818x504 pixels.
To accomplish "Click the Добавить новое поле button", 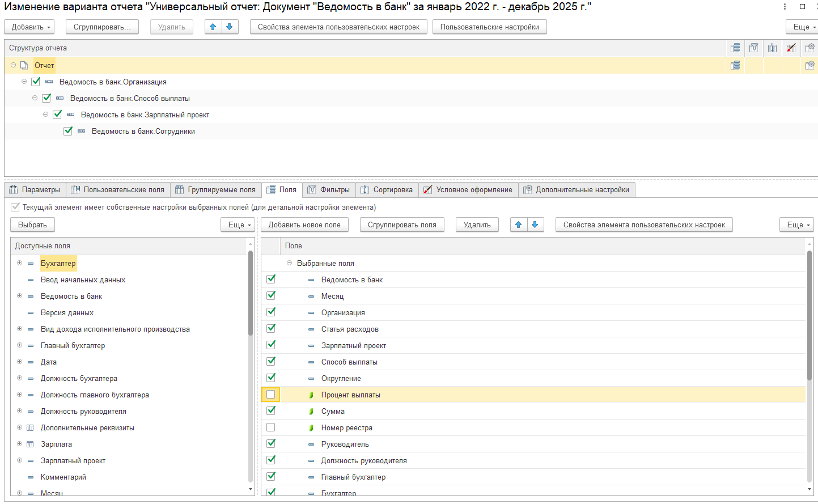I will (304, 225).
